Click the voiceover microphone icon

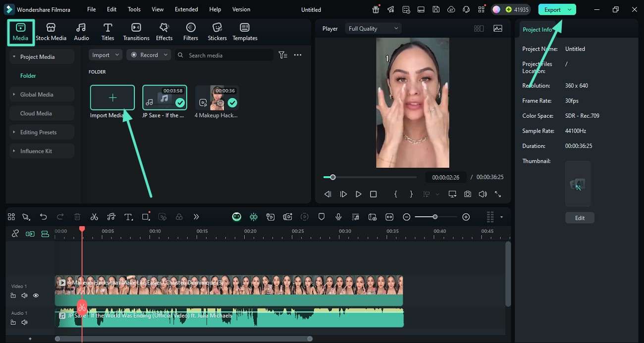[338, 217]
